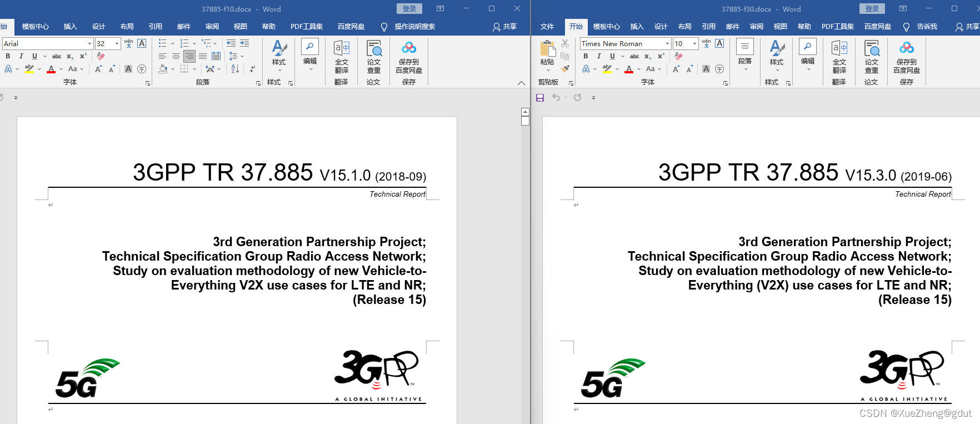980x424 pixels.
Task: Toggle Underline in f10 window
Action: pos(34,56)
